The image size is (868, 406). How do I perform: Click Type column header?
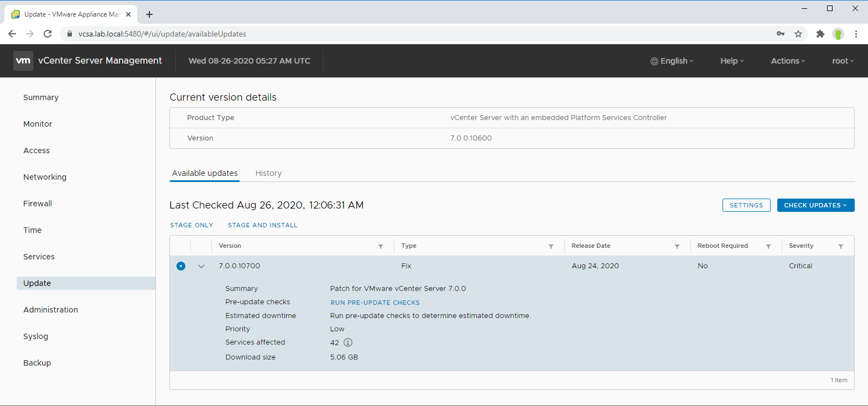point(409,246)
